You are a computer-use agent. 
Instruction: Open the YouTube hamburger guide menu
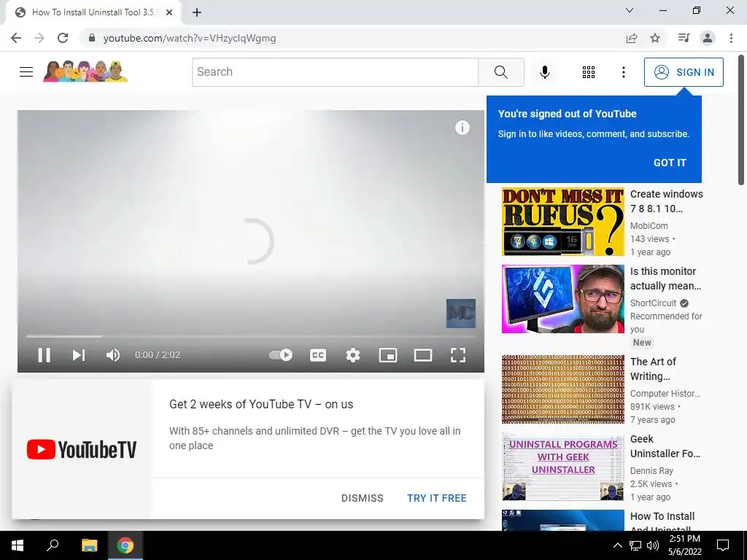[x=26, y=72]
